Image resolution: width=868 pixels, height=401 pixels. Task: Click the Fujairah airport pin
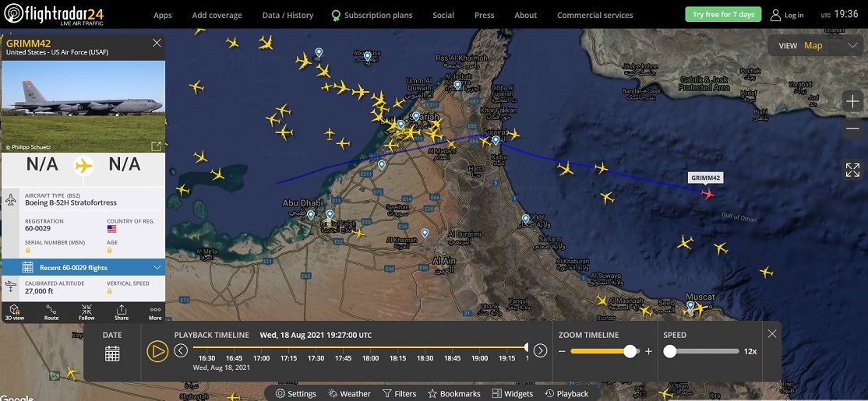[496, 140]
